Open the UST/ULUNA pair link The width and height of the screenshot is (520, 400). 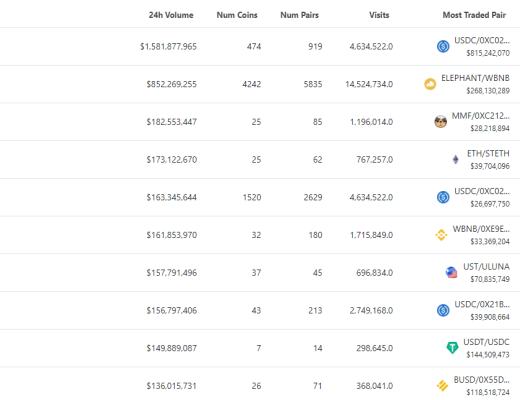tap(486, 266)
